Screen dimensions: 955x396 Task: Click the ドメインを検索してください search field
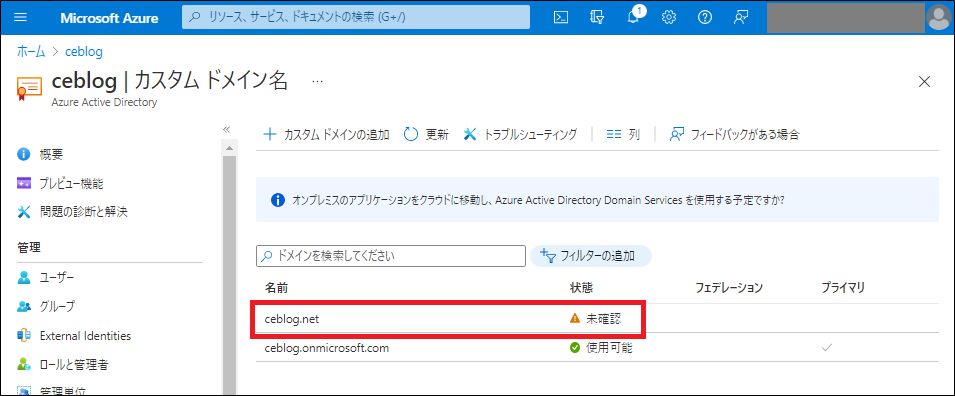click(390, 256)
